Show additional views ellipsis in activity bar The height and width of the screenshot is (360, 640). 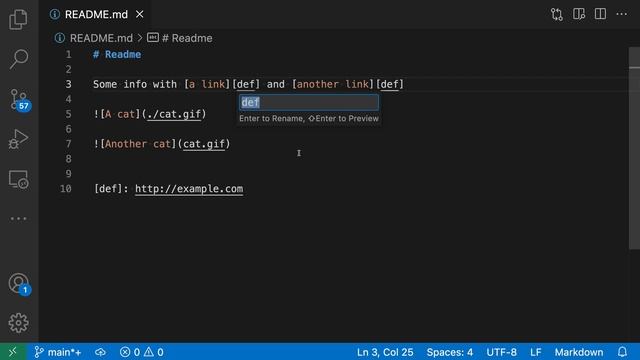click(18, 219)
